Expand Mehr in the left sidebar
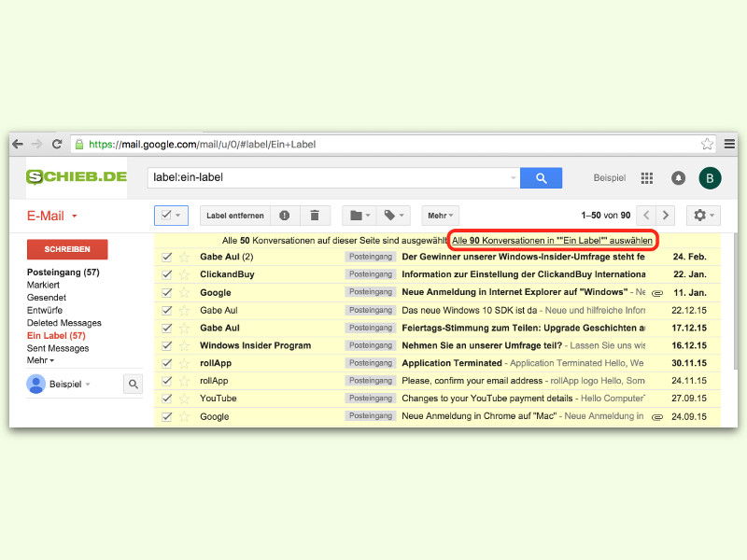This screenshot has width=747, height=560. 40,360
